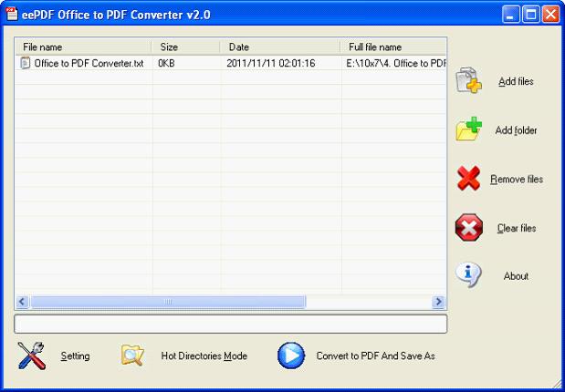
Task: Click the blue play Convert icon
Action: 291,356
